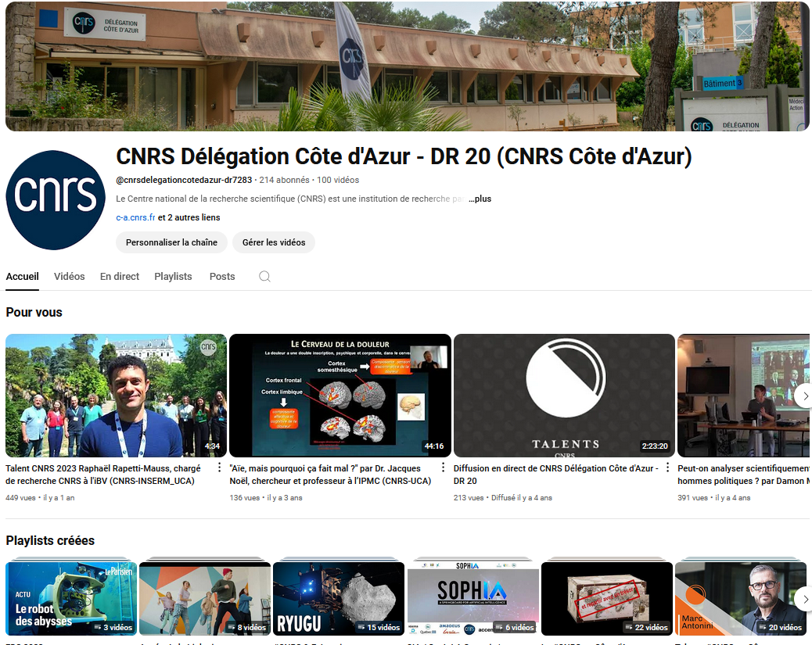Switch to the Accueil tab
Image resolution: width=812 pixels, height=645 pixels.
pos(22,277)
